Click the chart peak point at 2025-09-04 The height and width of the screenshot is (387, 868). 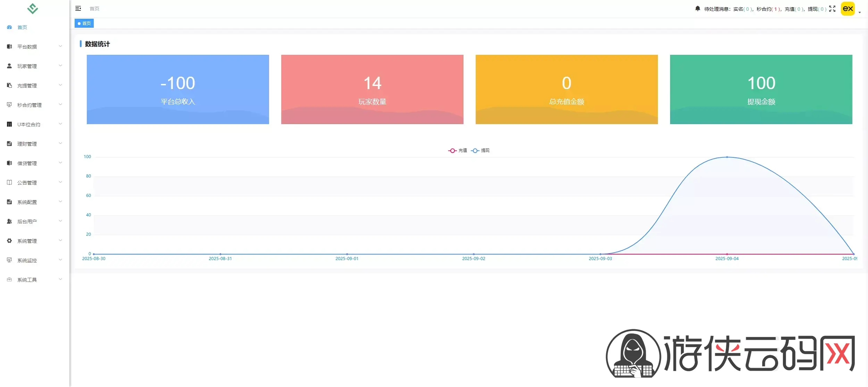[727, 157]
